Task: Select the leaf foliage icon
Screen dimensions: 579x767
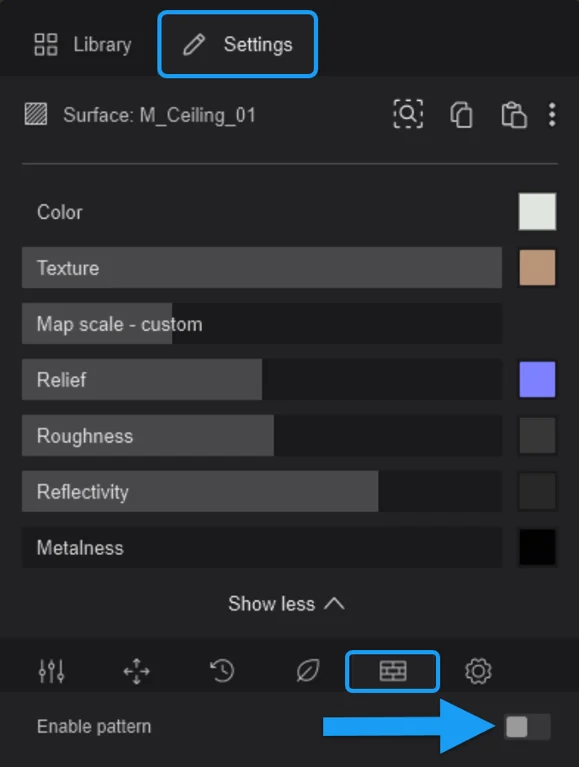Action: tap(308, 671)
